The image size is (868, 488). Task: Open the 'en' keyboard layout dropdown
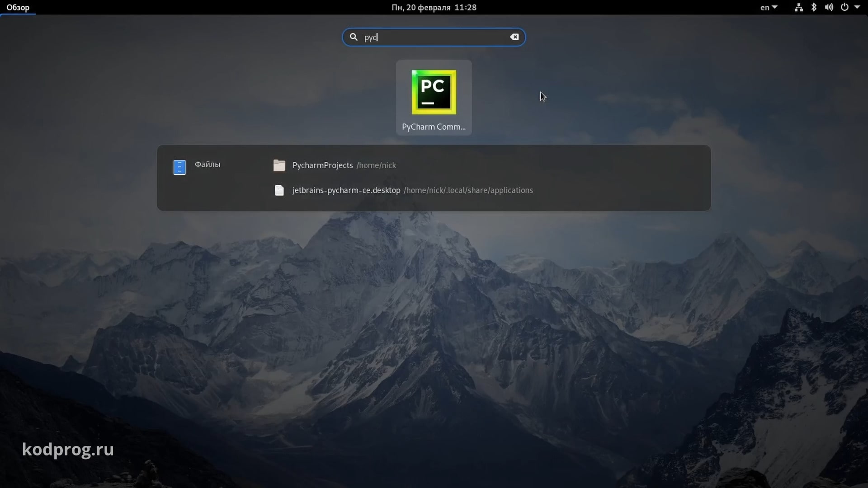point(769,7)
